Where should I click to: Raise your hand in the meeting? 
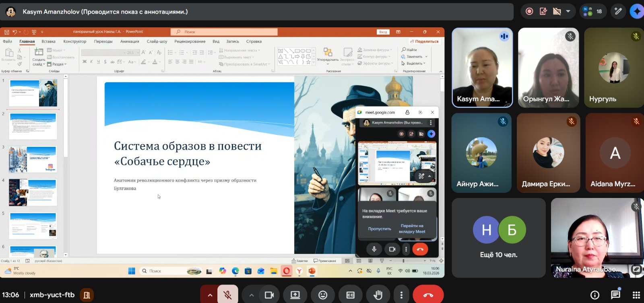coord(378,295)
